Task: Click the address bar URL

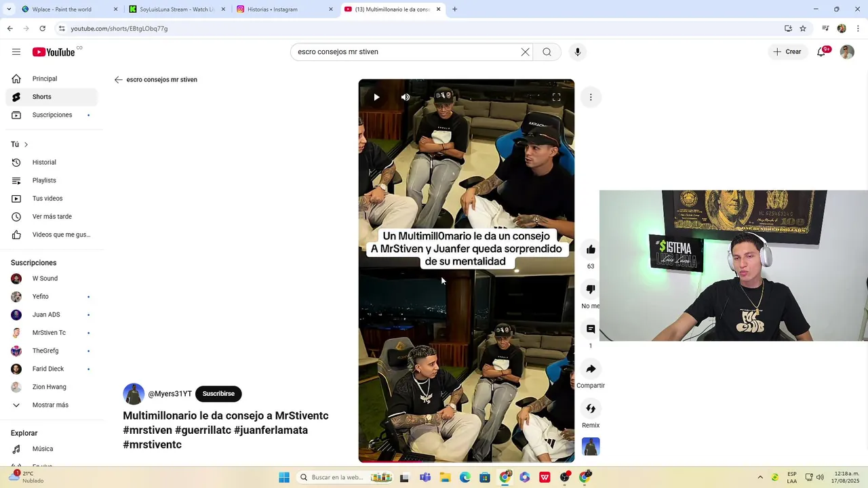Action: [119, 28]
